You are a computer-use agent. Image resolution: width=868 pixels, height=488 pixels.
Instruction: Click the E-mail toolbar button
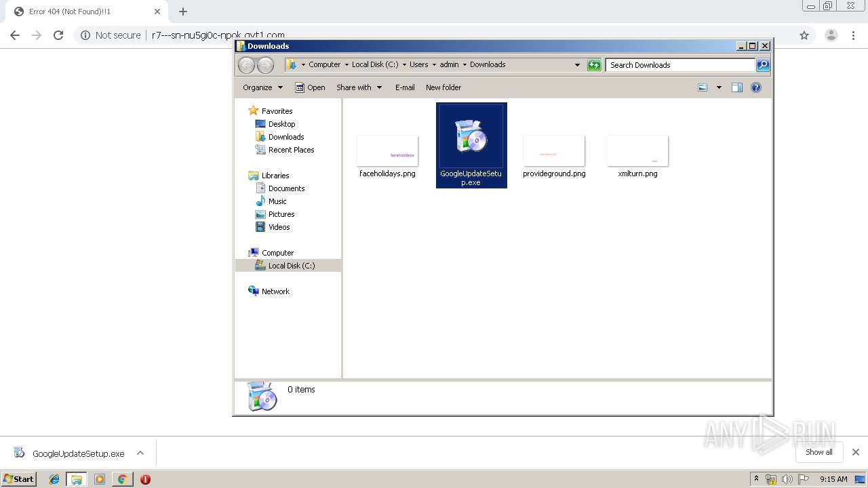(405, 87)
